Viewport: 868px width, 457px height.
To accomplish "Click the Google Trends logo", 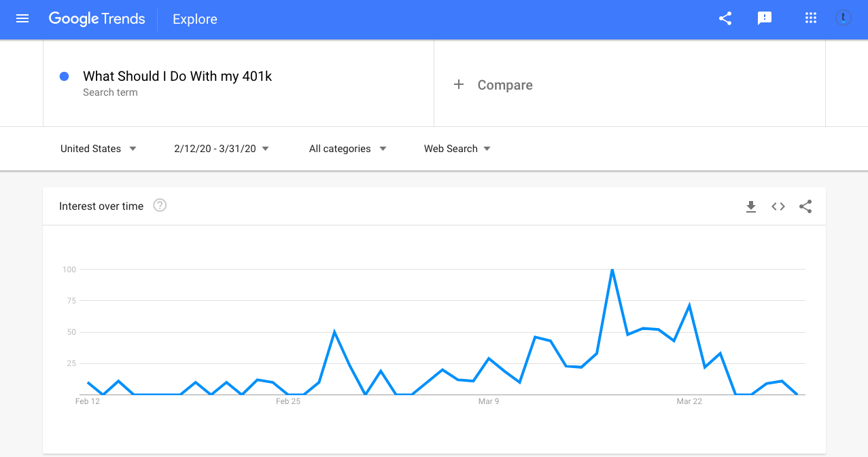I will pyautogui.click(x=97, y=19).
